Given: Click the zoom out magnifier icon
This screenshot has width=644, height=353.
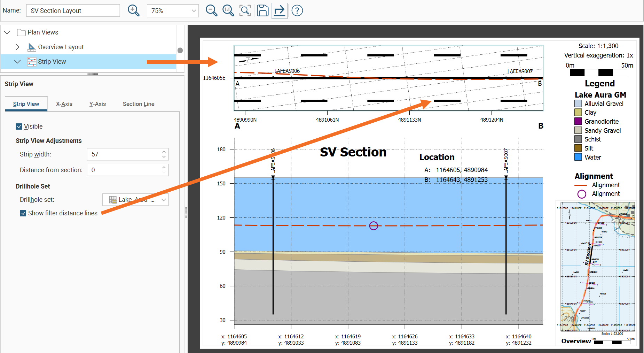Looking at the screenshot, I should coord(211,10).
